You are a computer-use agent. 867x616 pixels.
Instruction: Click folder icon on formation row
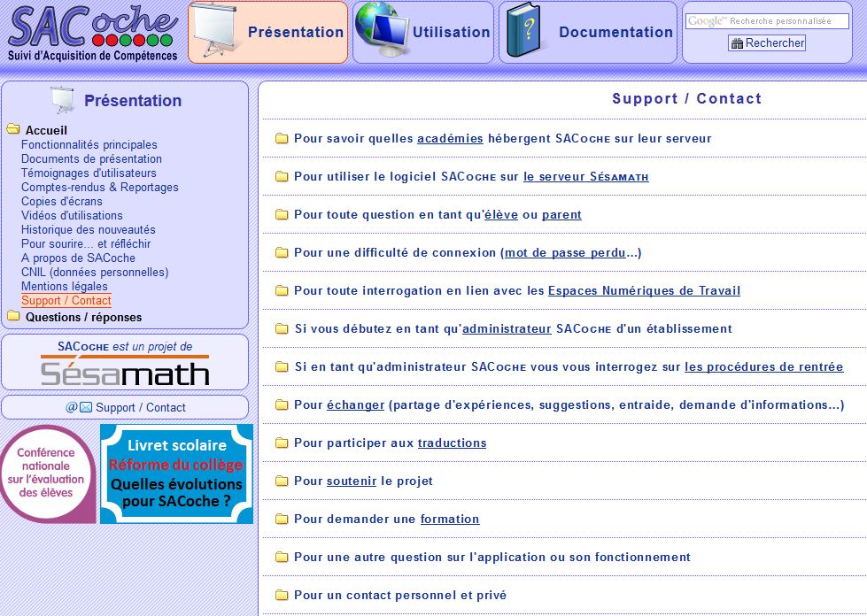pos(282,519)
